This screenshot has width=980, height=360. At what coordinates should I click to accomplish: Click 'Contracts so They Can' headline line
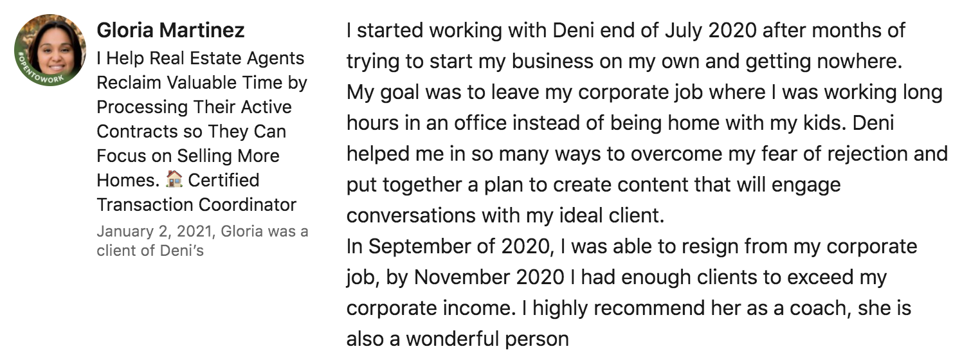[192, 132]
